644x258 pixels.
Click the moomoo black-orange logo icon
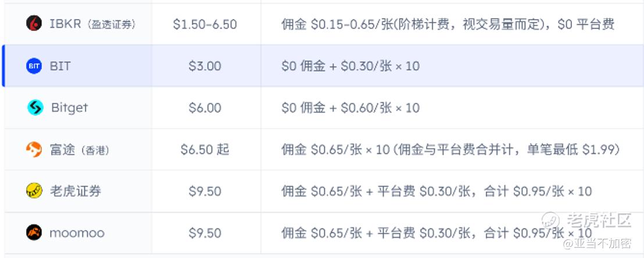34,232
